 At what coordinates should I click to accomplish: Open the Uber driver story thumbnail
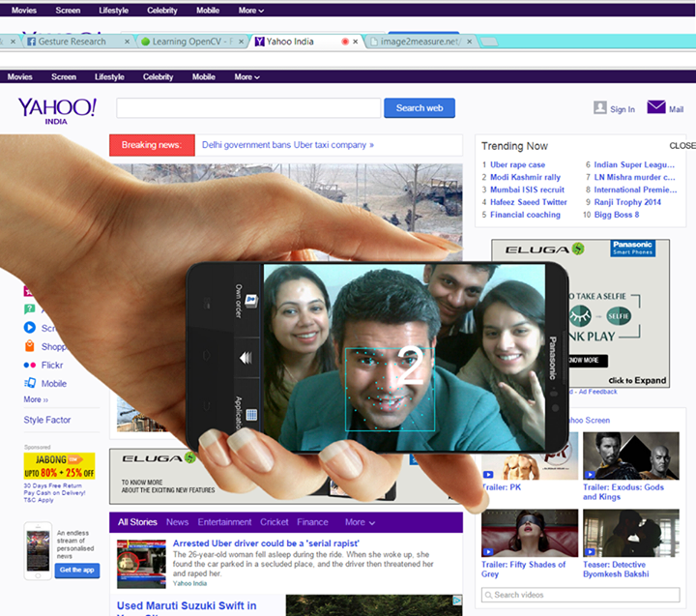(x=141, y=564)
